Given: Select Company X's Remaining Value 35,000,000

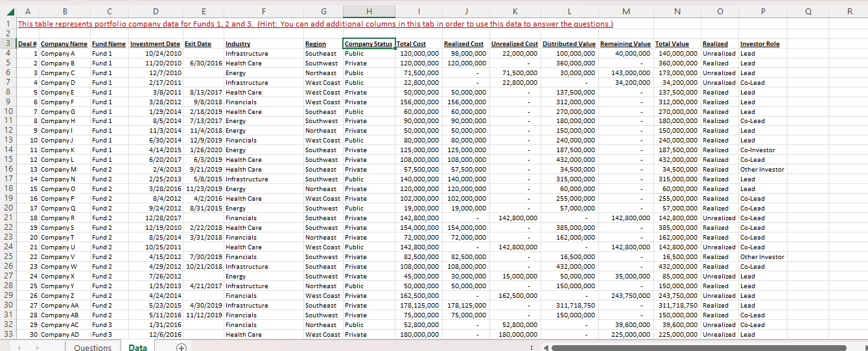Looking at the screenshot, I should pyautogui.click(x=625, y=276).
